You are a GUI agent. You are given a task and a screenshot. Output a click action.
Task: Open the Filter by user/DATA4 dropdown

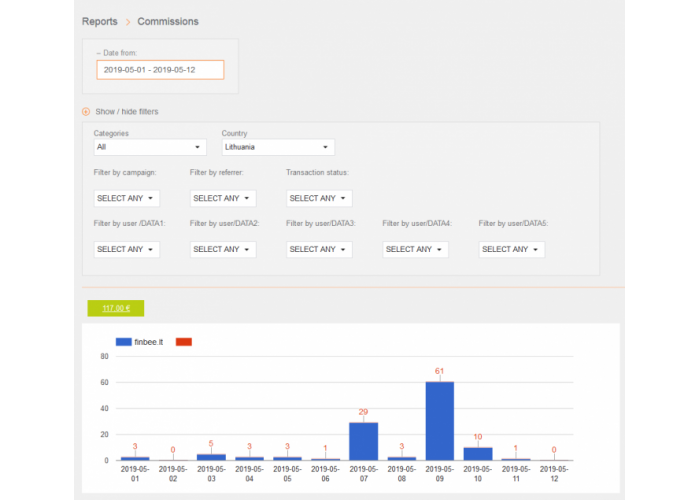click(416, 249)
